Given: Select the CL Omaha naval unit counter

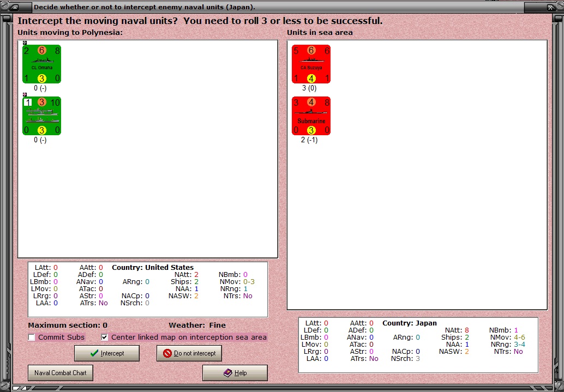Looking at the screenshot, I should (41, 64).
